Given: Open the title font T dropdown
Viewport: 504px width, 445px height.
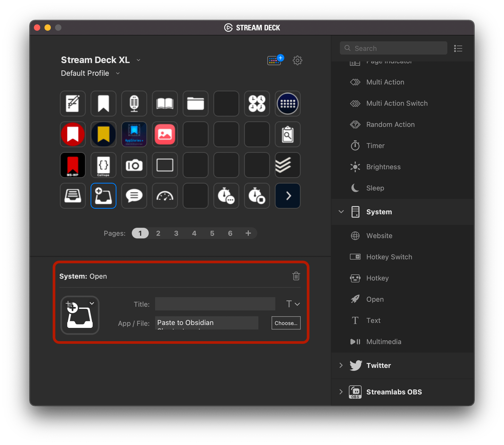Looking at the screenshot, I should click(293, 304).
